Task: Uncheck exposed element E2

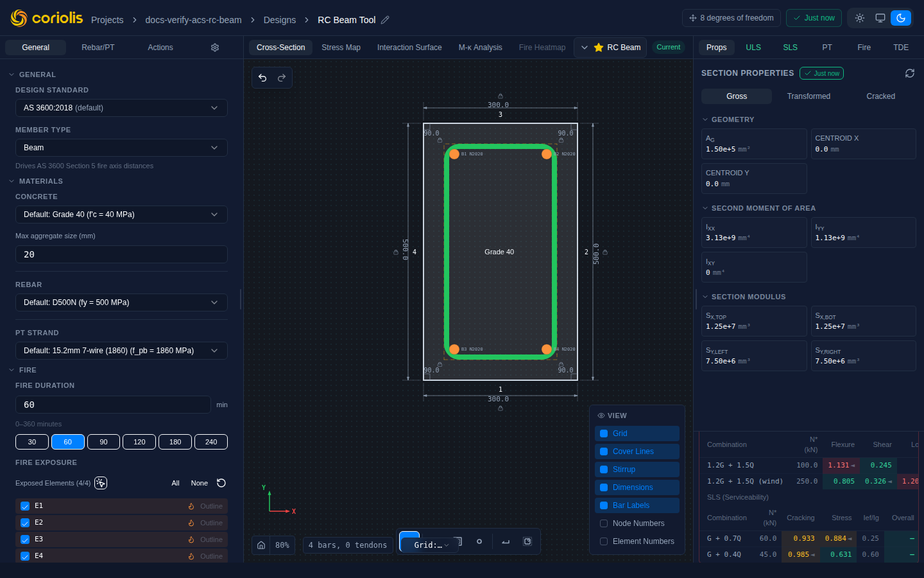Action: click(x=25, y=523)
